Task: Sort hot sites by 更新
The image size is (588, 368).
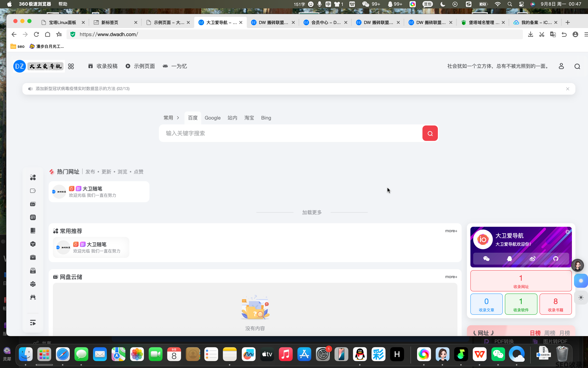Action: (x=106, y=172)
